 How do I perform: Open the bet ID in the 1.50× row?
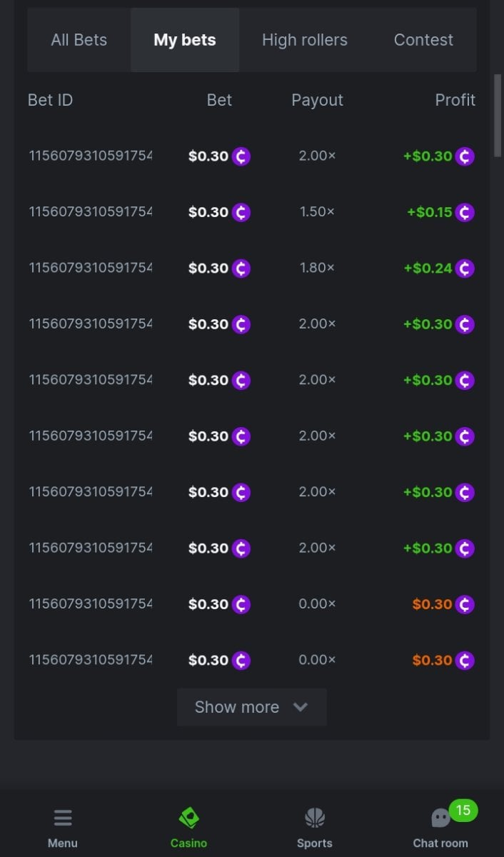(x=91, y=212)
